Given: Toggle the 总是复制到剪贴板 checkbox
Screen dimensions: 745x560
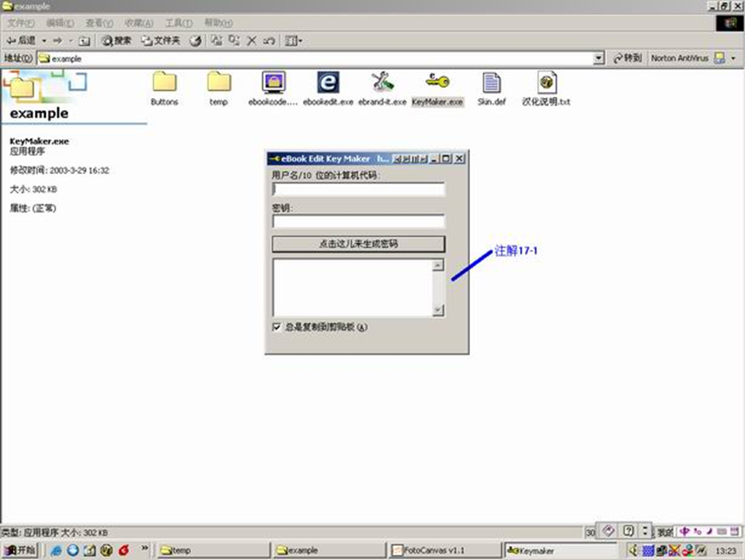Looking at the screenshot, I should point(277,327).
